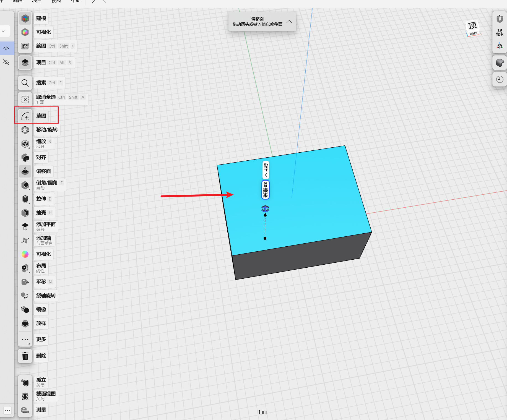Screen dimensions: 507x420
Task: Open the 建模 modeling workspace
Action: tap(25, 19)
